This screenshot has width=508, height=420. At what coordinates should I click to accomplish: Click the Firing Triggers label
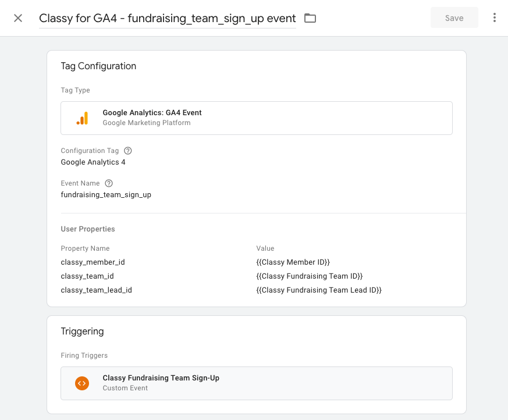84,355
